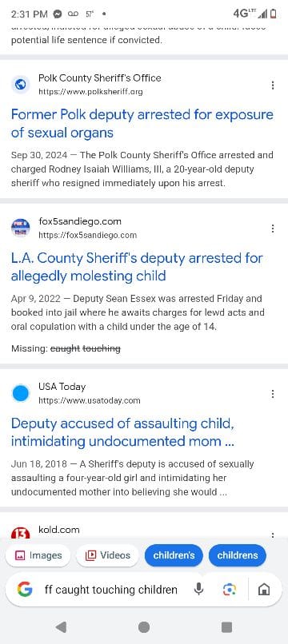
Task: Tap the kold.com 13 logo icon
Action: [x=21, y=534]
